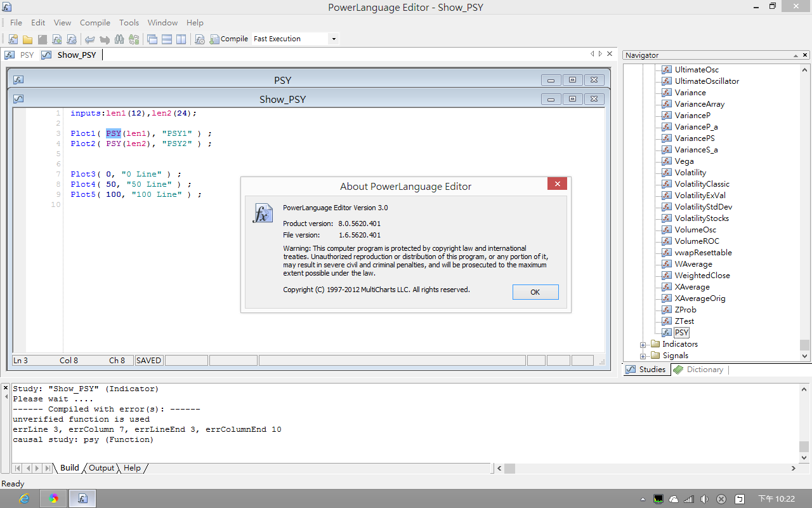Select VolatilityStocks in the Navigator tree
Image resolution: width=812 pixels, height=508 pixels.
702,218
